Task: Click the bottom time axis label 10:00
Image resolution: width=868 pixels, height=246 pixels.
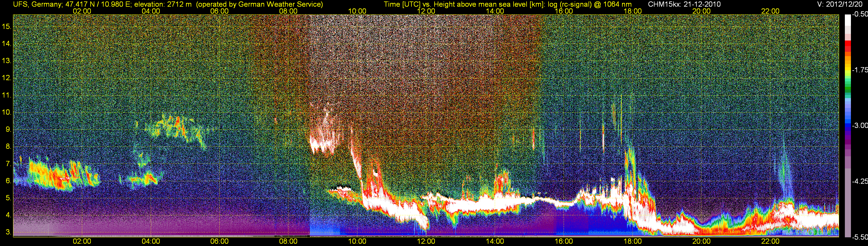Action: 357,241
